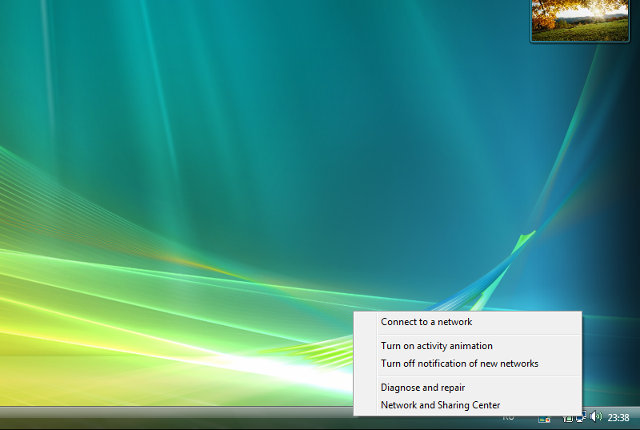This screenshot has height=430, width=640.
Task: Select Turn on activity animation
Action: click(x=467, y=346)
